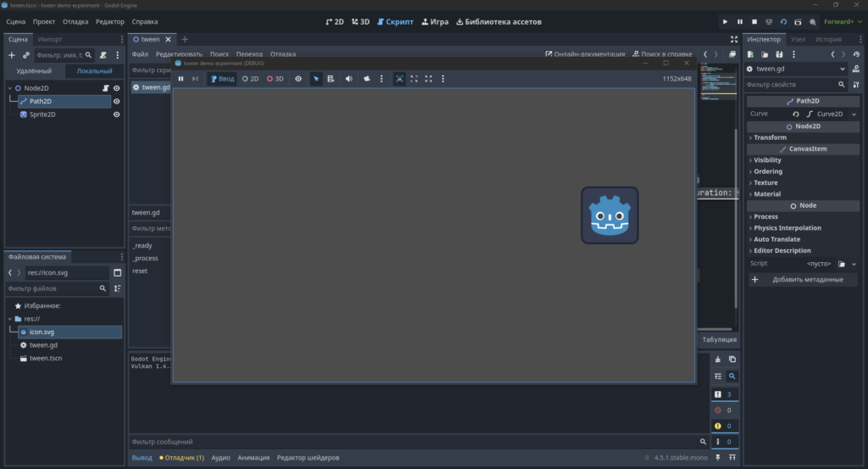This screenshot has height=469, width=868.
Task: Mute game audio with the speaker icon
Action: (x=348, y=79)
